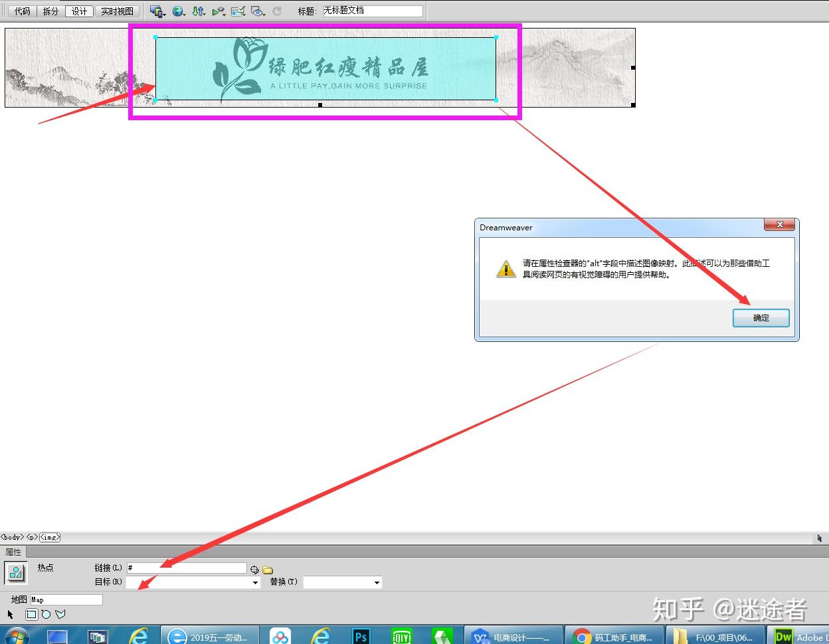The width and height of the screenshot is (829, 644).
Task: Open the Baidu Netdisk taskbar icon
Action: 280,636
